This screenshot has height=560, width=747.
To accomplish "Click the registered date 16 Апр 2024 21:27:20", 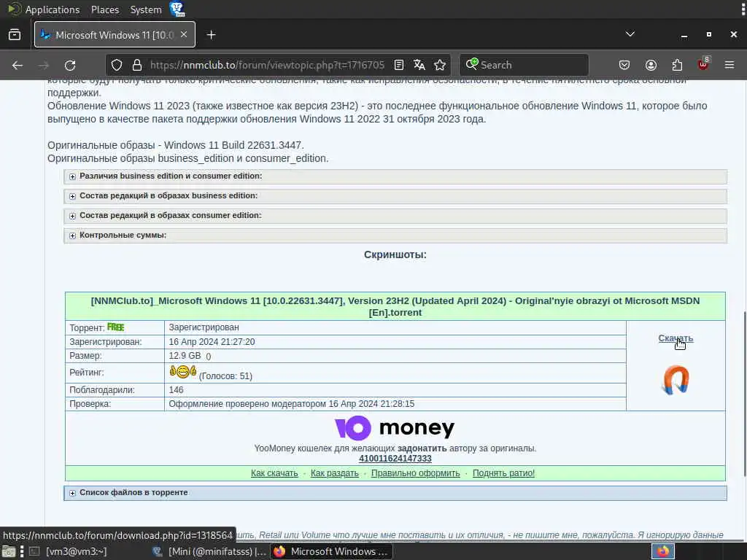I will [x=212, y=342].
